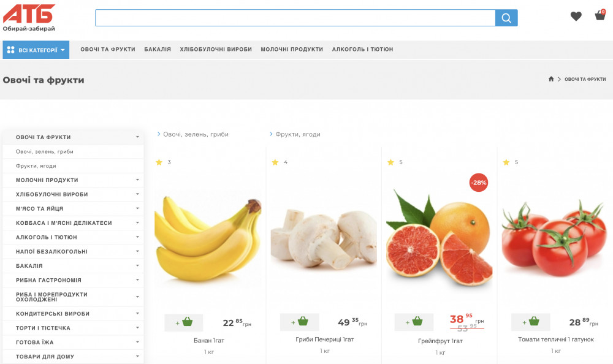
Task: Open Фрукти, ягоди subcategory link above products
Action: coord(297,134)
